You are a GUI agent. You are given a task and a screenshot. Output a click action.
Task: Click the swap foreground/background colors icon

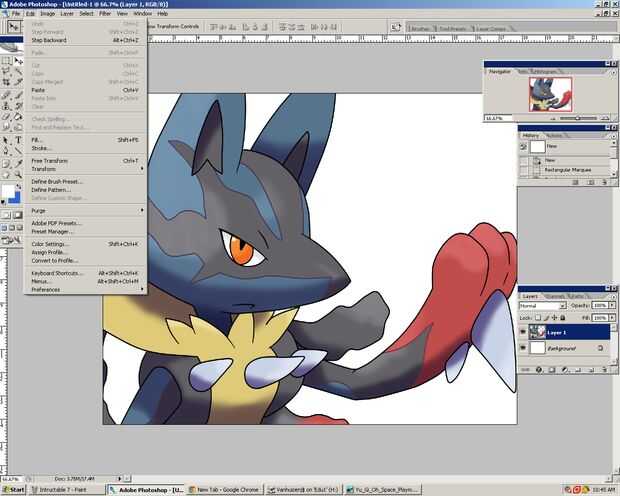point(18,187)
